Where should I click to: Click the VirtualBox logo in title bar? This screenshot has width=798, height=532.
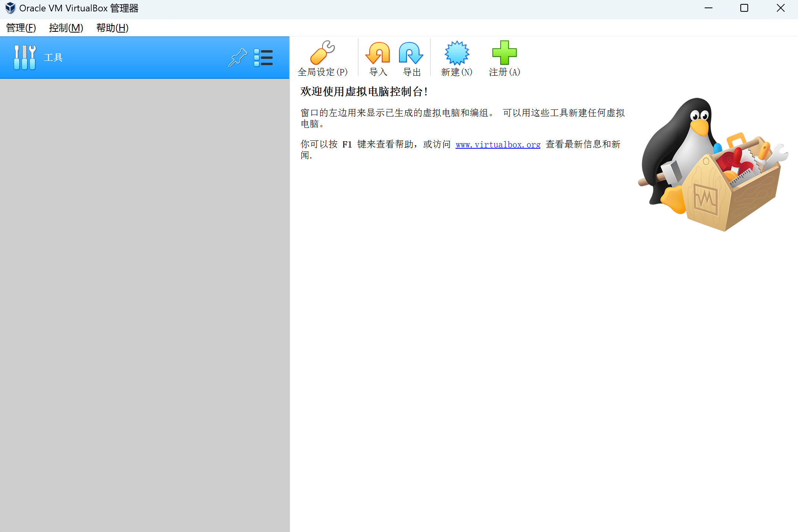point(10,8)
